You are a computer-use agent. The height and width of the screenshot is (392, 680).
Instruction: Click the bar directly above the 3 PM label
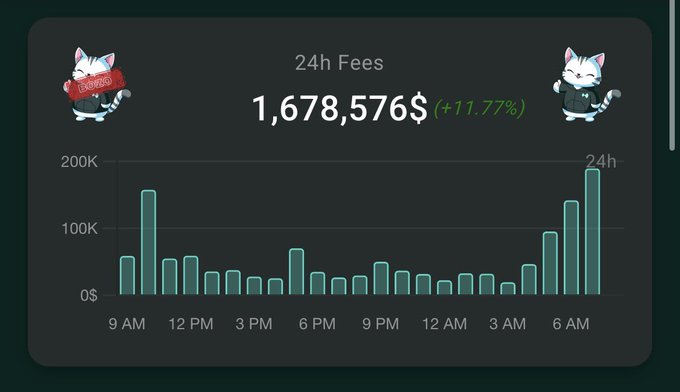254,286
